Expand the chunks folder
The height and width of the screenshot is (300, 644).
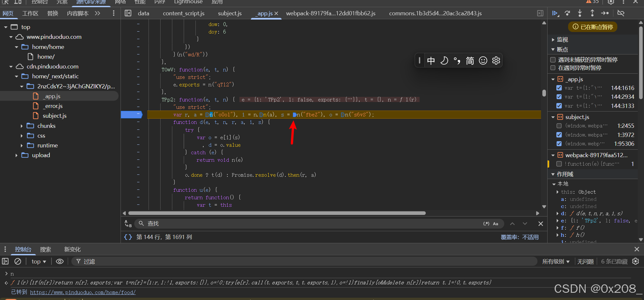(21, 126)
